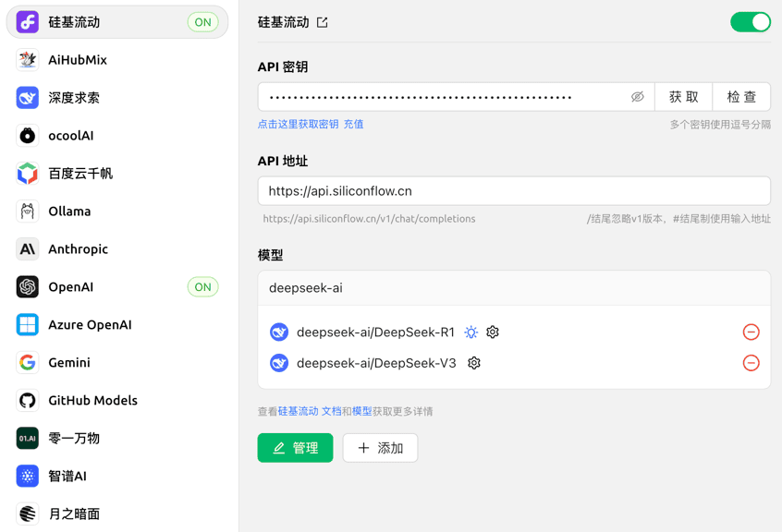Open the GitHub Models icon
Viewport: 782px width, 532px height.
pyautogui.click(x=28, y=401)
